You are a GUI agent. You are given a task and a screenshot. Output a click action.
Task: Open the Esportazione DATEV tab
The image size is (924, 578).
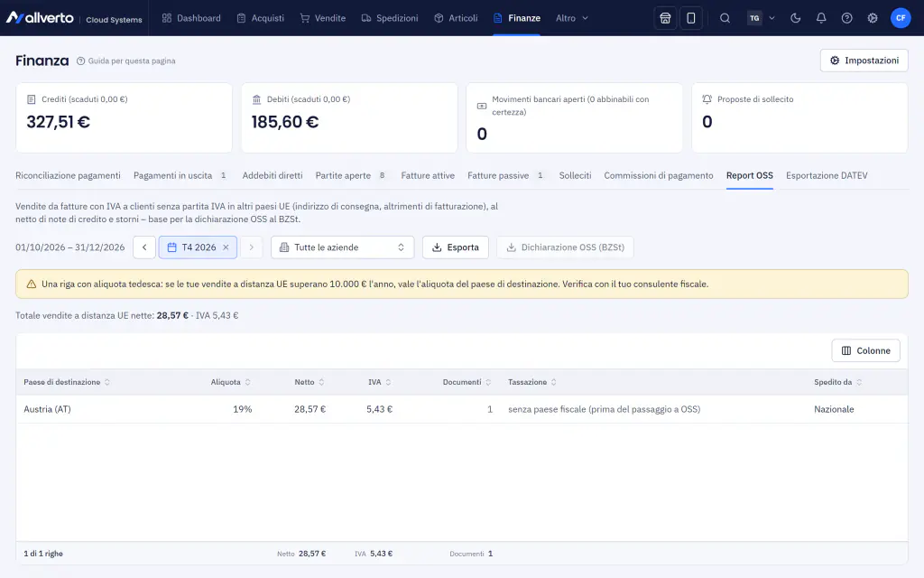tap(827, 175)
